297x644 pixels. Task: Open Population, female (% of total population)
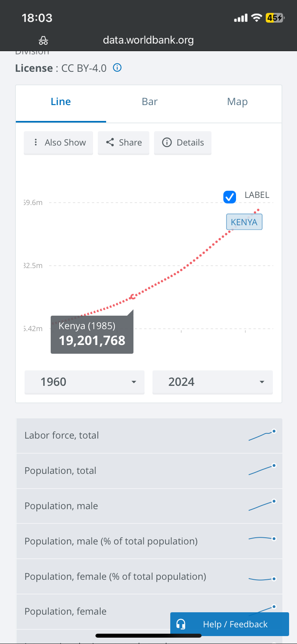tap(115, 576)
